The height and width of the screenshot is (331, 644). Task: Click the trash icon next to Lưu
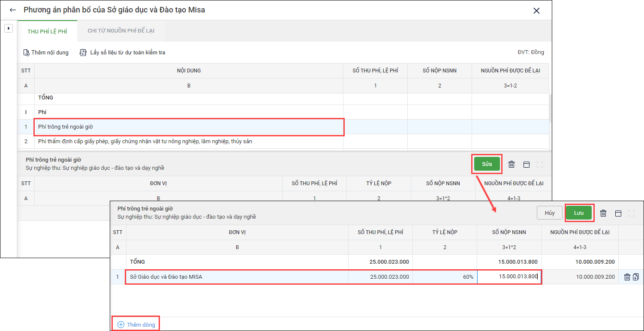click(603, 213)
